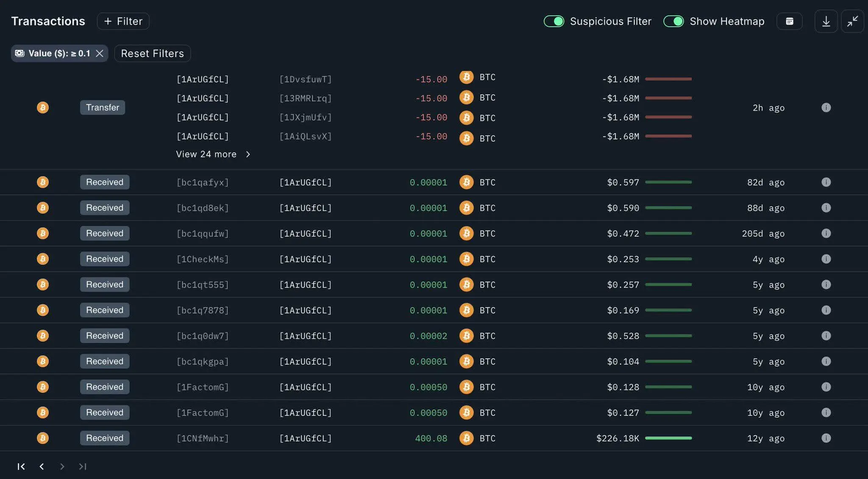Go to first page of transactions
Viewport: 868px width, 479px height.
click(21, 466)
